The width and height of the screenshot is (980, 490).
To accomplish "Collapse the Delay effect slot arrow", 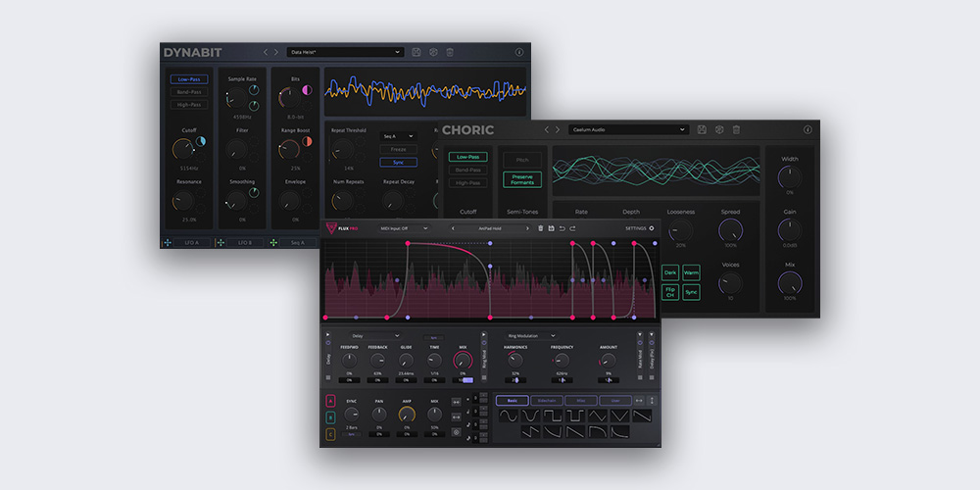I will click(x=328, y=335).
